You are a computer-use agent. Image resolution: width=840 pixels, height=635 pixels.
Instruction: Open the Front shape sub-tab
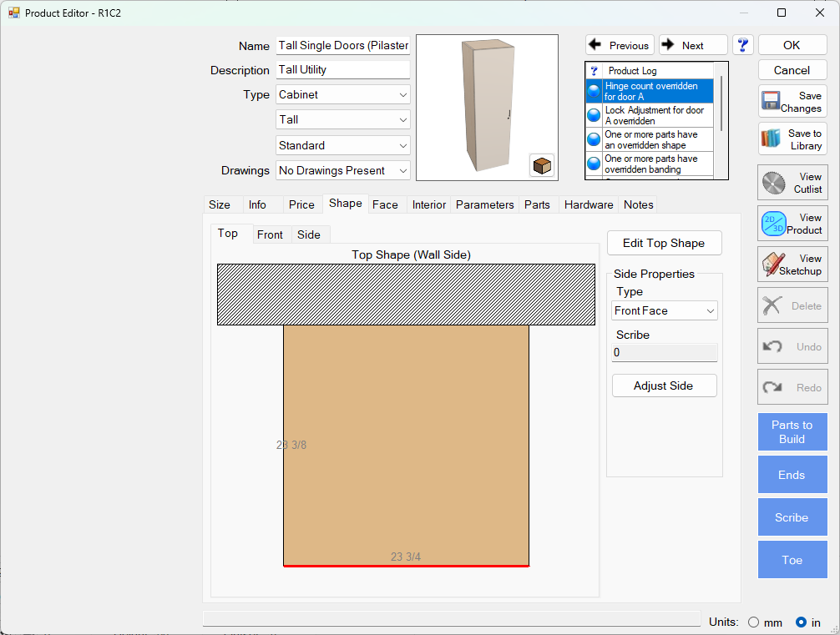270,234
